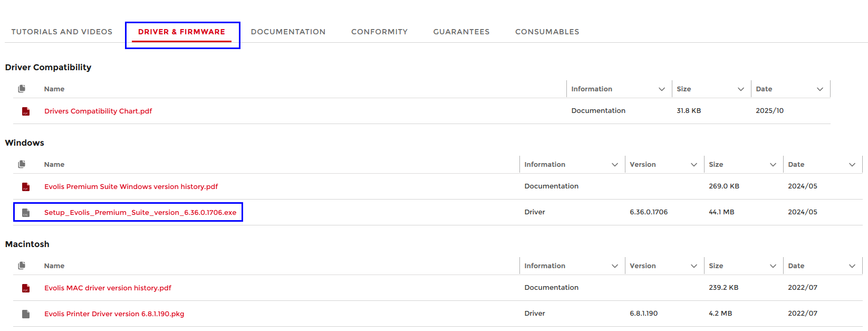Click the Windows section heading
868x331 pixels.
pos(24,143)
